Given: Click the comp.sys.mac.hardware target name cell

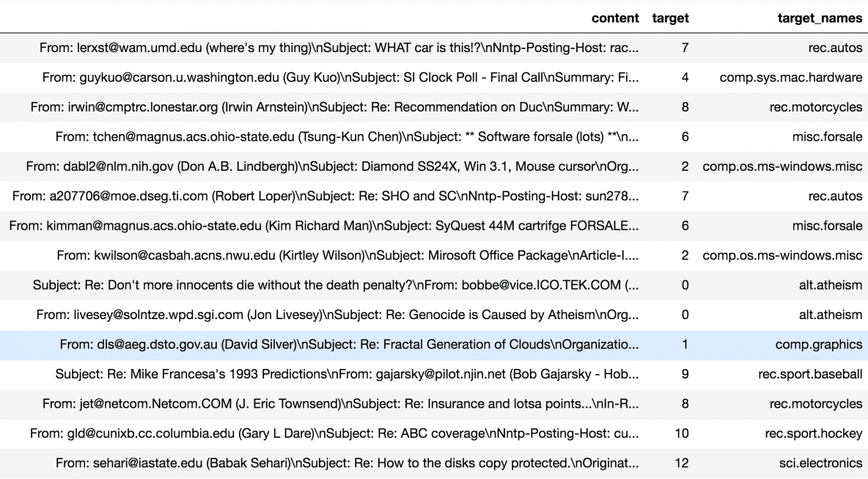Looking at the screenshot, I should click(x=790, y=77).
